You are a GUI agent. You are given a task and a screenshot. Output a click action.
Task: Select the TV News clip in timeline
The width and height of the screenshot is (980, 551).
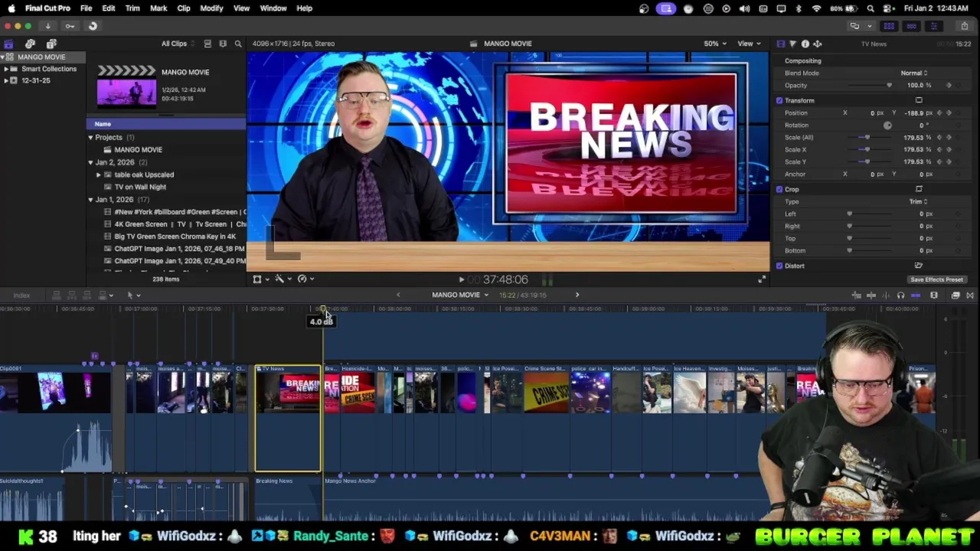point(288,418)
